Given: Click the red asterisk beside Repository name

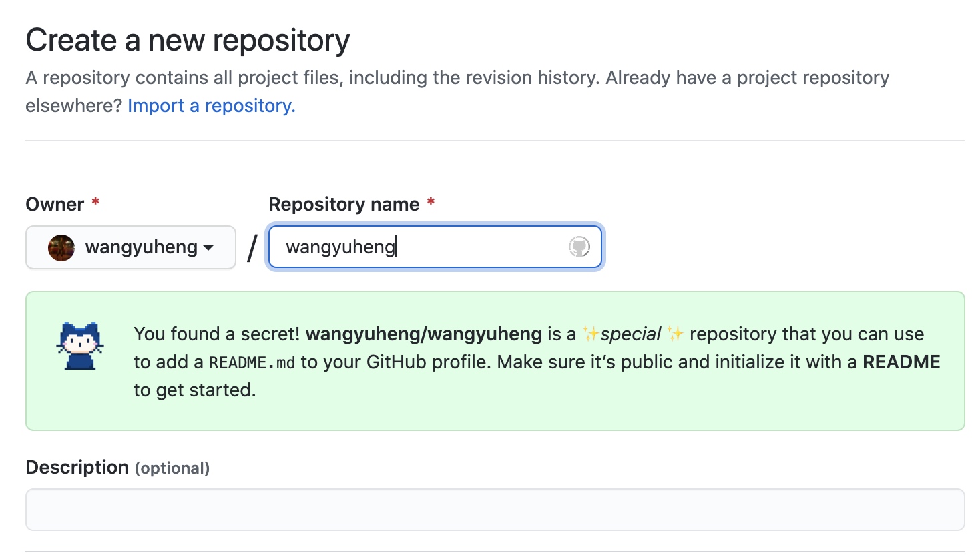Looking at the screenshot, I should (x=431, y=201).
